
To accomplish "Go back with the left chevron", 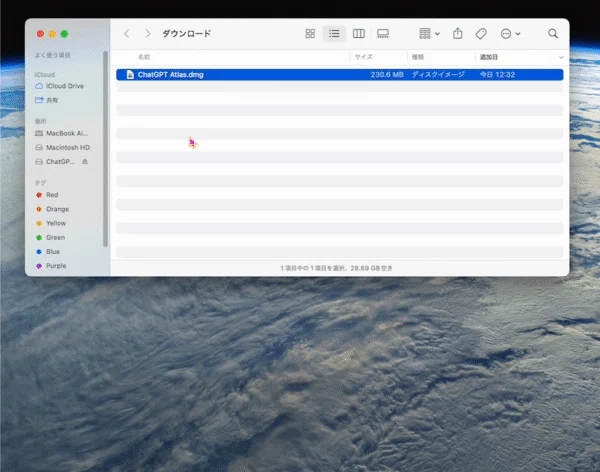I will pyautogui.click(x=127, y=34).
